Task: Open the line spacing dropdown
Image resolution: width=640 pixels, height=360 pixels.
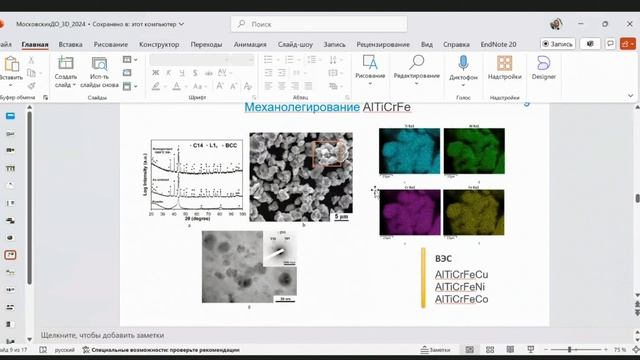Action: [313, 60]
